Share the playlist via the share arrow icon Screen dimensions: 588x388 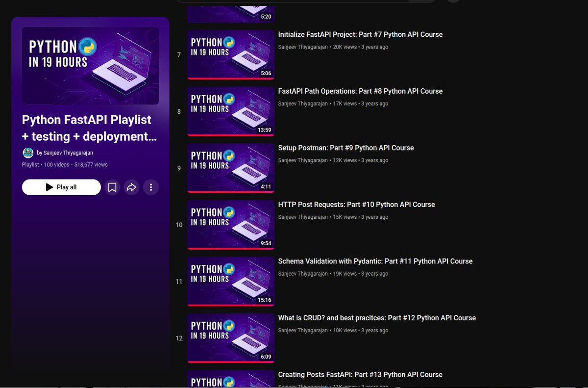tap(131, 187)
